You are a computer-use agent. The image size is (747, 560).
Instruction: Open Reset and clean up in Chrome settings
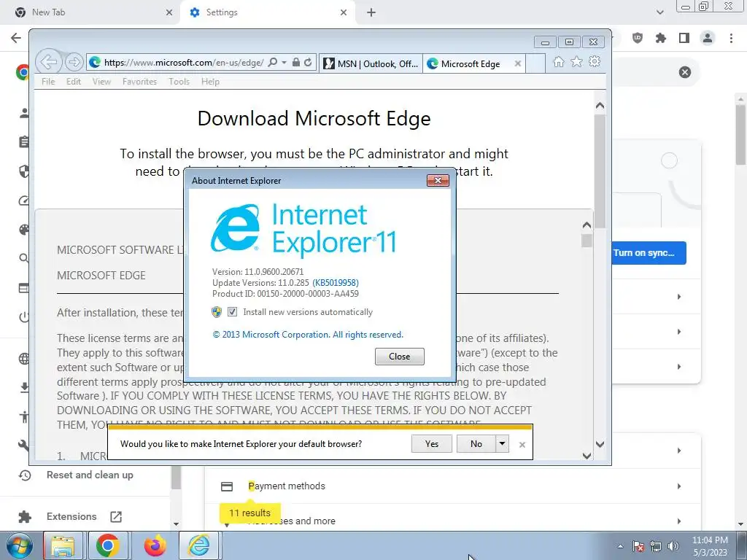pyautogui.click(x=90, y=475)
